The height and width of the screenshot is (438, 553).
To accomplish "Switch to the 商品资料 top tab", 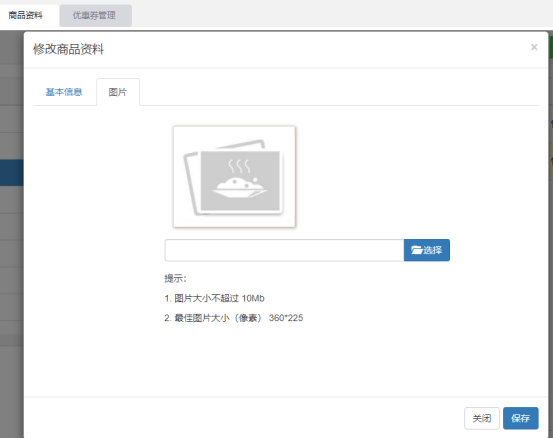I will [x=25, y=15].
